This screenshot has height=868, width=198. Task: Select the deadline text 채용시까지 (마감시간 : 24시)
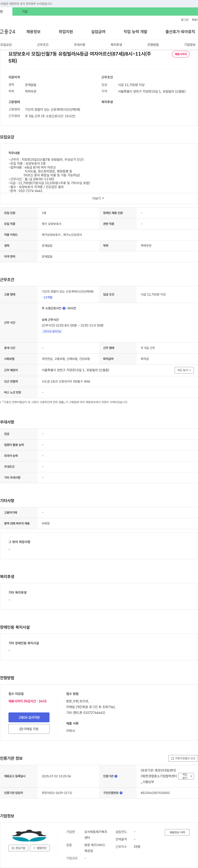click(27, 701)
